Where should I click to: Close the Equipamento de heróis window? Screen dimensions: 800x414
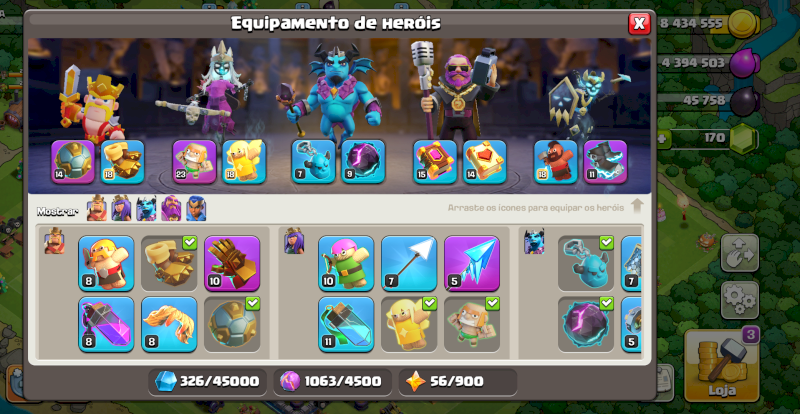coord(639,23)
